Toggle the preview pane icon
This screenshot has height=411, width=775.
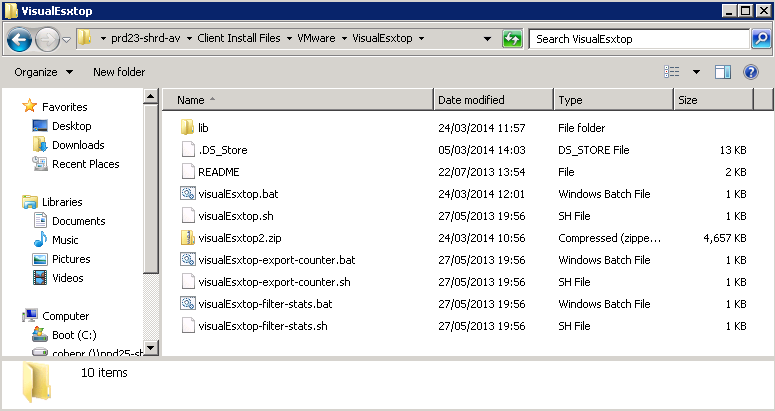pos(723,72)
